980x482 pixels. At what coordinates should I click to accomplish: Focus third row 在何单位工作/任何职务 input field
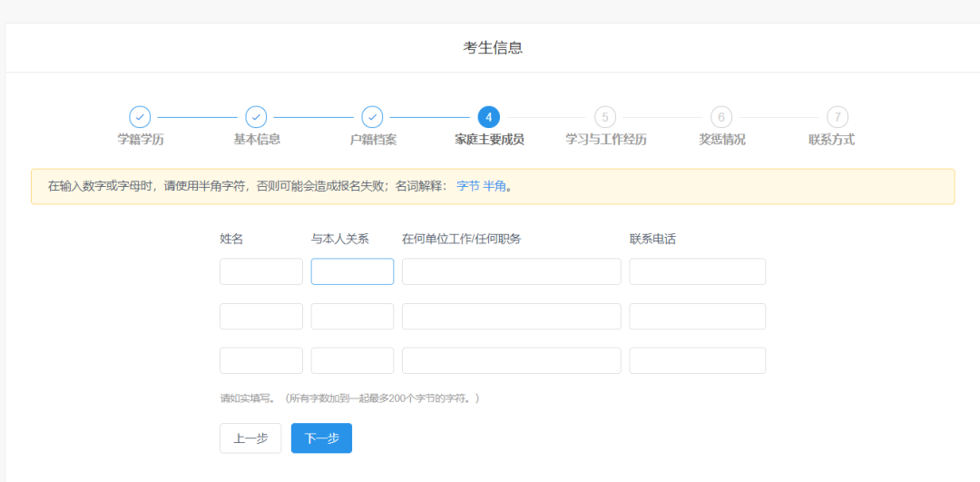click(x=511, y=360)
